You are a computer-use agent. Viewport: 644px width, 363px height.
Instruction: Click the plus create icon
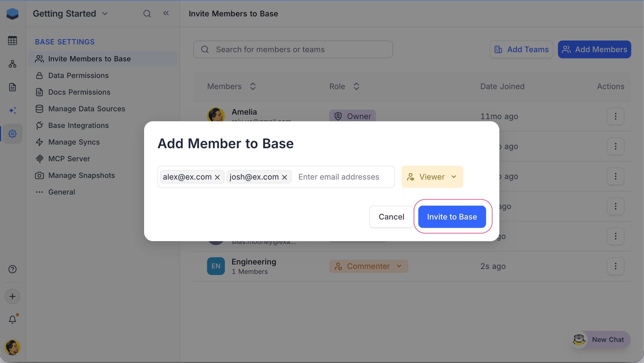tap(12, 296)
